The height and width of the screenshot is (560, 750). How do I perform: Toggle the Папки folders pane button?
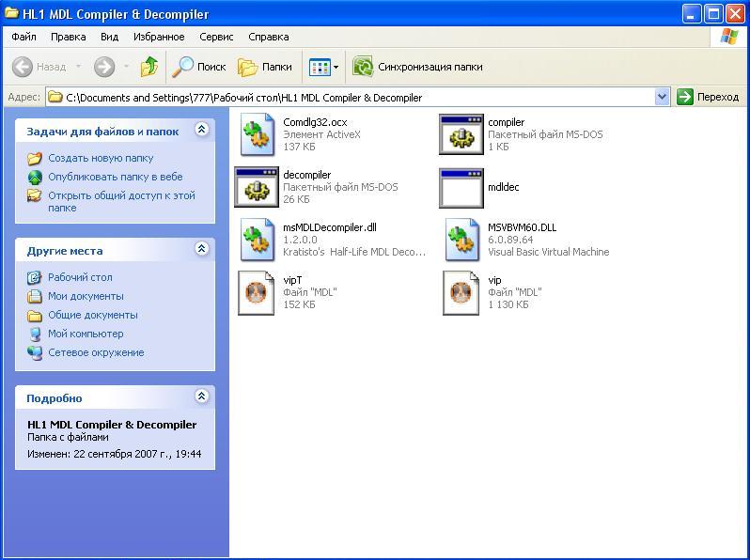coord(265,67)
